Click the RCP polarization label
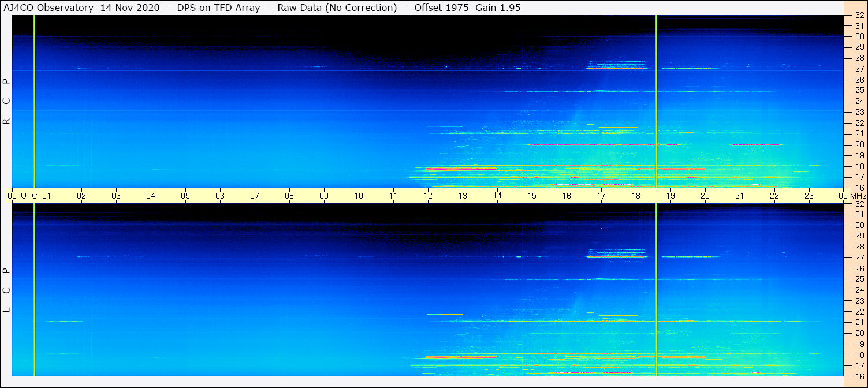Viewport: 868px width, 388px height. click(6, 101)
